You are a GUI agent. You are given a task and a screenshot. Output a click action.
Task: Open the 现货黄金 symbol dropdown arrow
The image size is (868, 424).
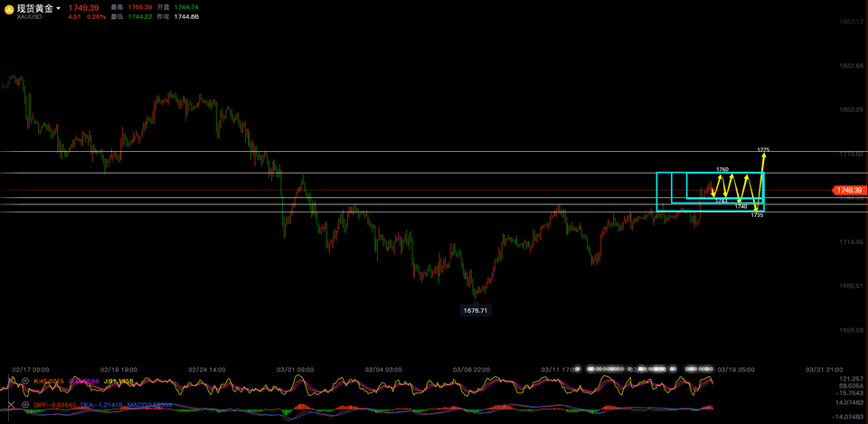(59, 8)
